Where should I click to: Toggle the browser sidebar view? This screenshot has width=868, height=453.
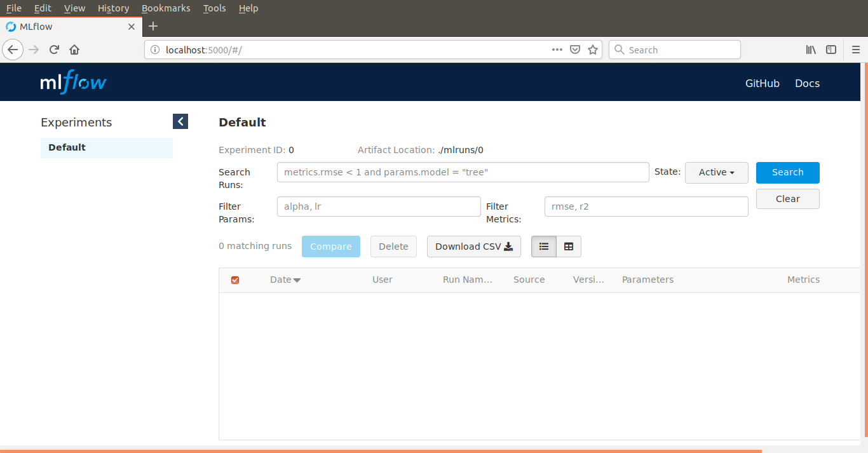(831, 50)
